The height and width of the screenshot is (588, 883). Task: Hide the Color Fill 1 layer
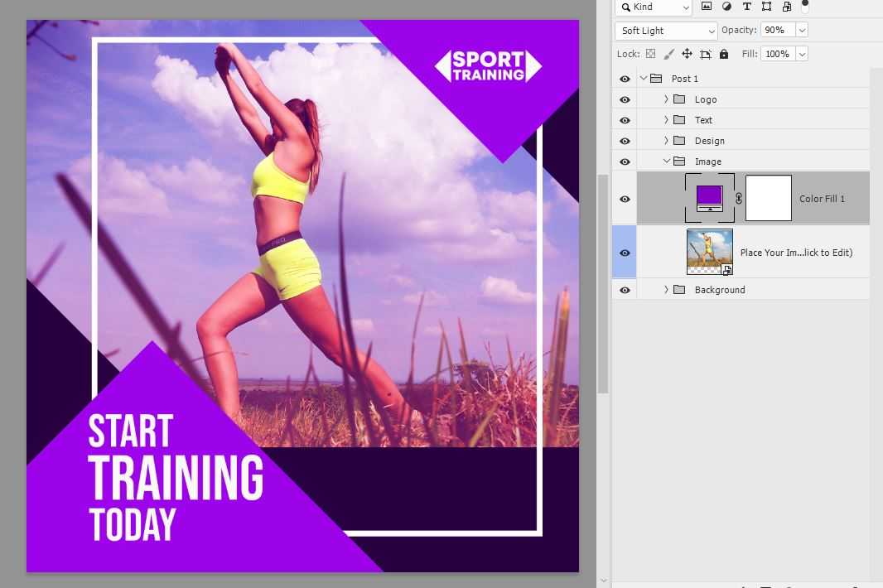click(x=625, y=199)
